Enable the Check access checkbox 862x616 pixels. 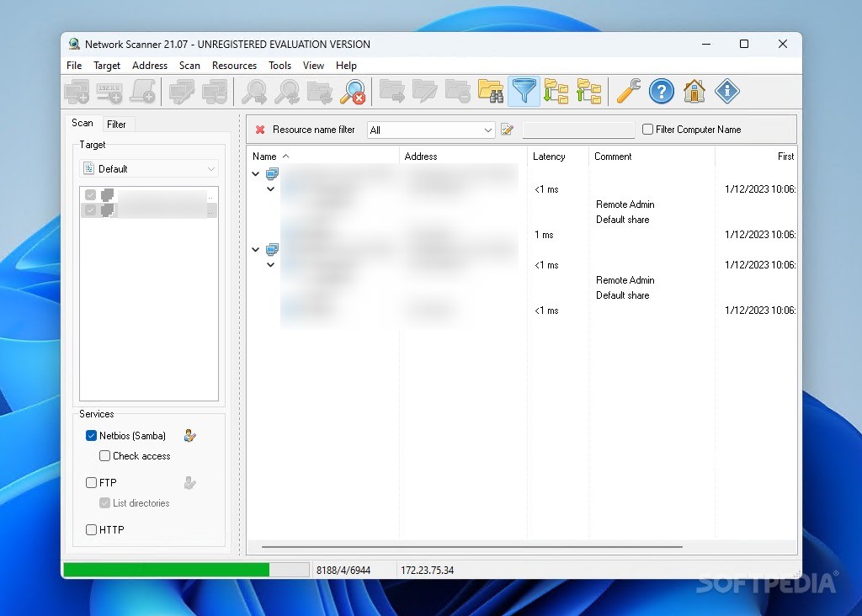tap(104, 455)
